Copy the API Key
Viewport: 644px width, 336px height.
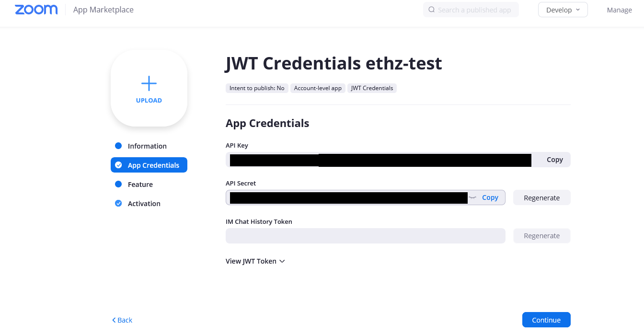pyautogui.click(x=554, y=160)
